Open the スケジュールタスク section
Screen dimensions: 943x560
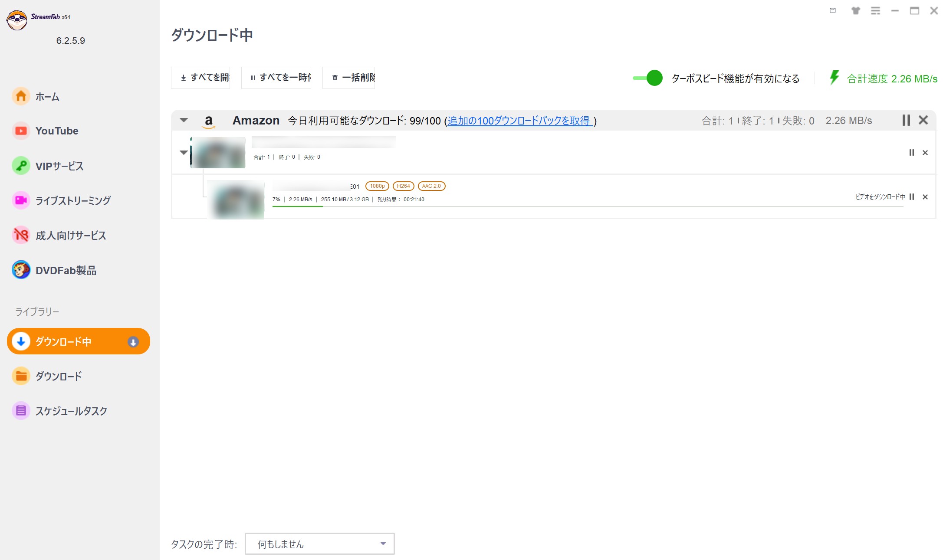(71, 411)
